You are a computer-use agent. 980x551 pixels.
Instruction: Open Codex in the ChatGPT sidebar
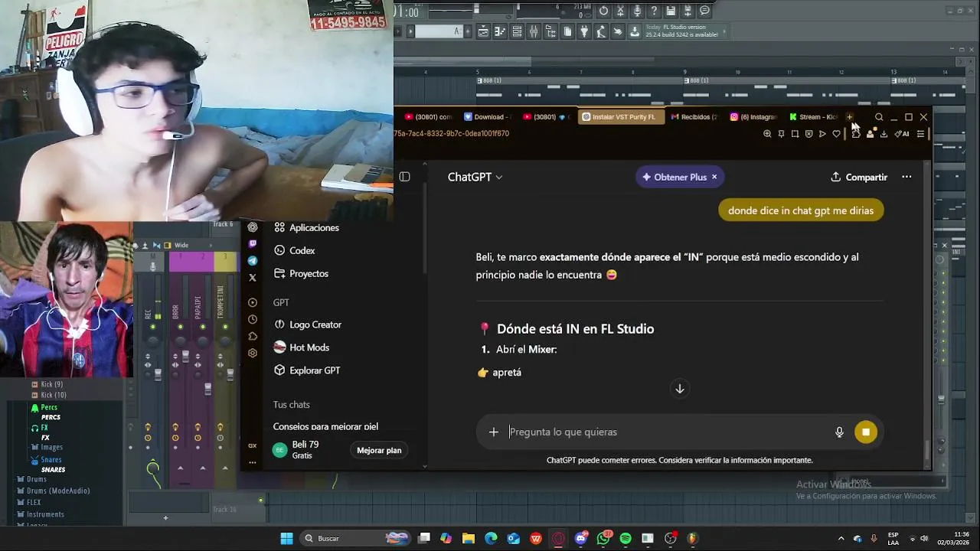294,250
